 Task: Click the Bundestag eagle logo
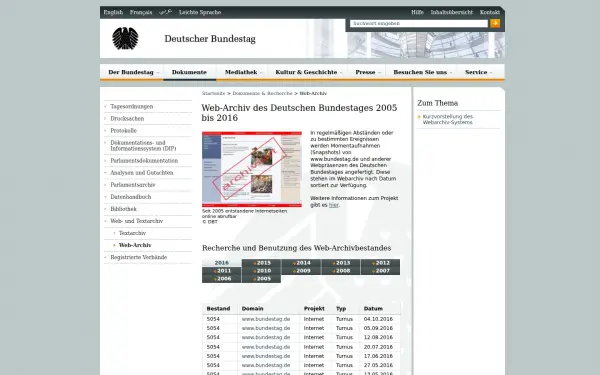[x=125, y=38]
